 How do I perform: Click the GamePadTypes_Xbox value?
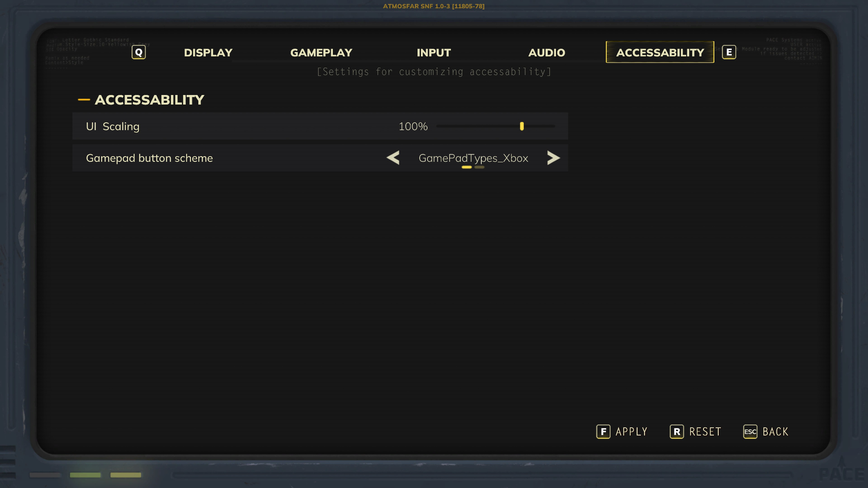pyautogui.click(x=473, y=158)
